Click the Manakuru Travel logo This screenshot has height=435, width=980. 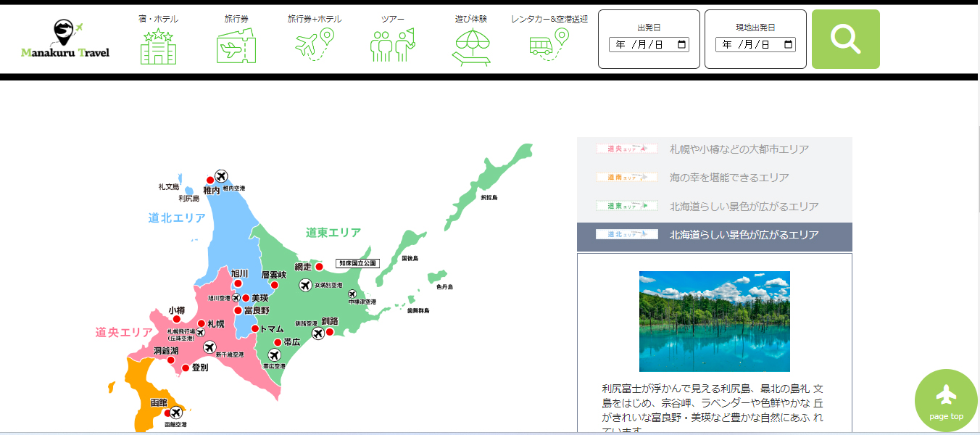[65, 40]
